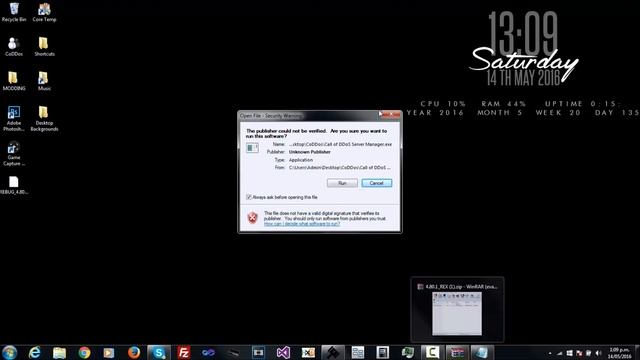Click the taskbar clock showing 1:09 p.m.

(x=619, y=353)
